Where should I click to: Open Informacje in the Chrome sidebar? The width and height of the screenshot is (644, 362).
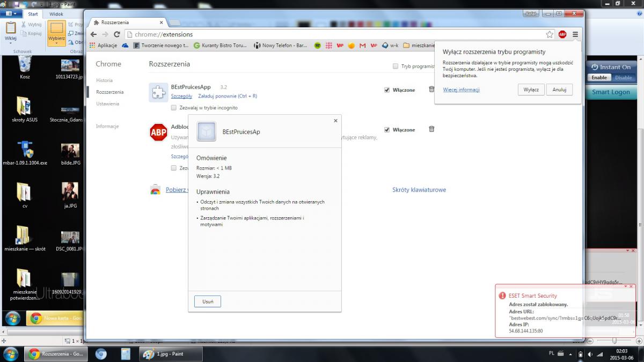tap(107, 127)
